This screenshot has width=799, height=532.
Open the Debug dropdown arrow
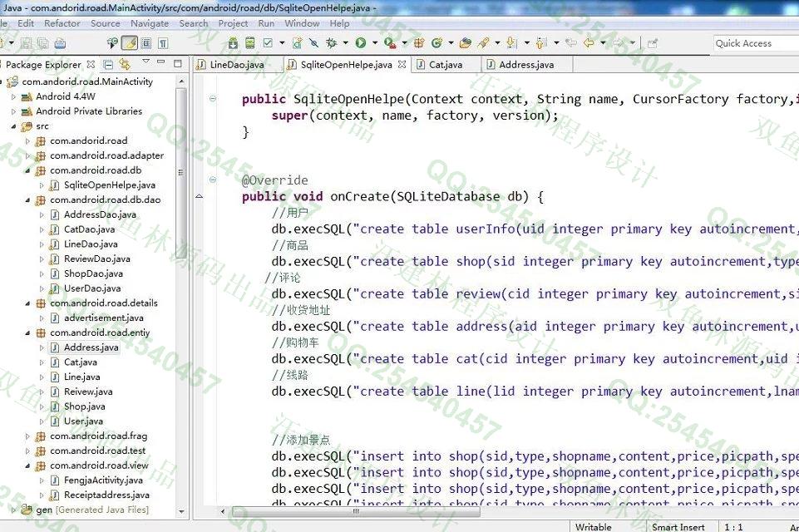346,43
